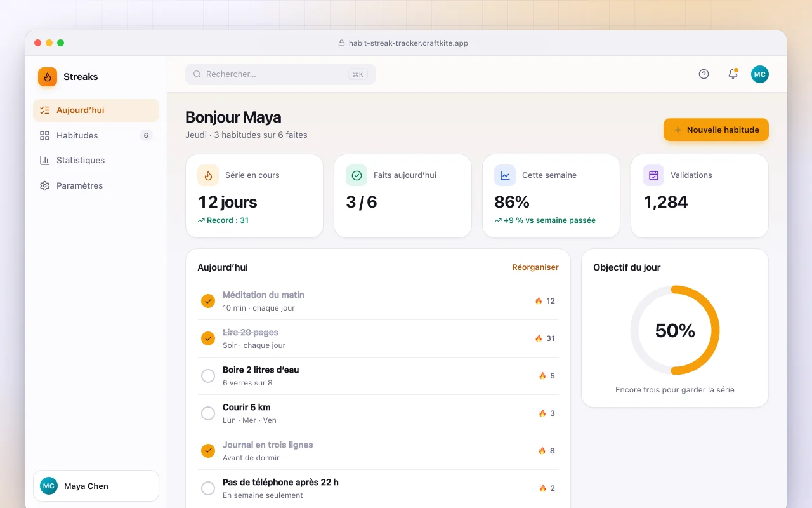The image size is (812, 508).
Task: Click the Bonjour Maya heading
Action: pyautogui.click(x=233, y=117)
